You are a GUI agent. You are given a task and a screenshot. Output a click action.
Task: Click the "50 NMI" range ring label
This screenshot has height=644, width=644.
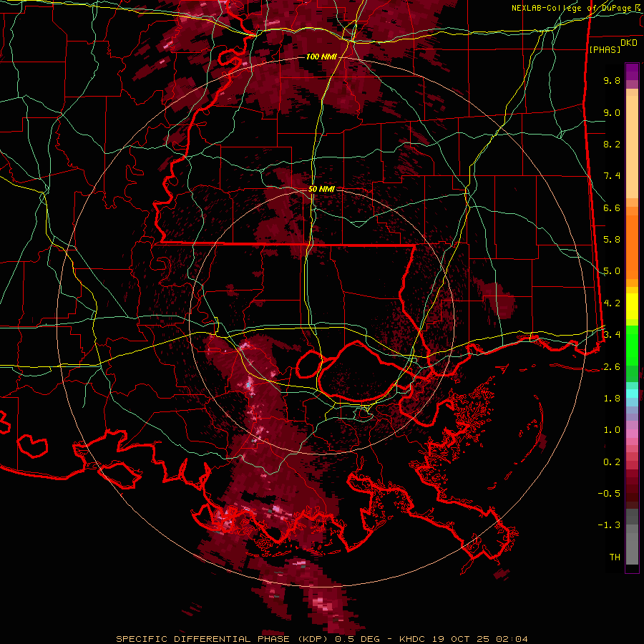tap(321, 190)
